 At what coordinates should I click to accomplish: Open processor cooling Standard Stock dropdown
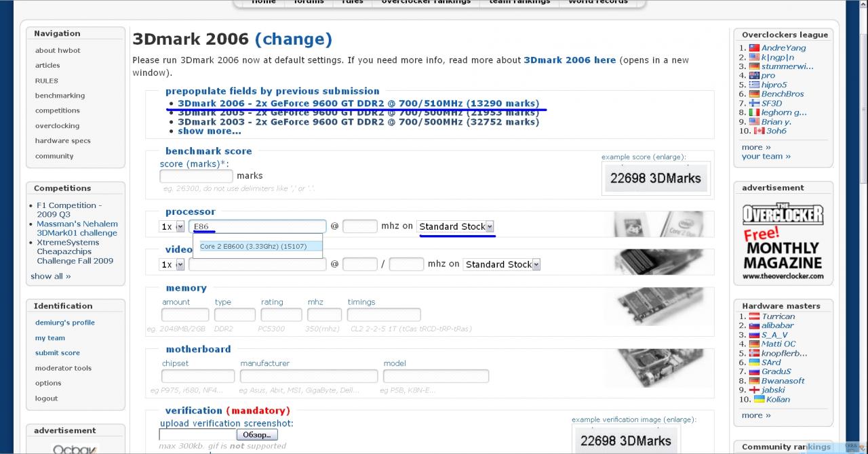[456, 226]
